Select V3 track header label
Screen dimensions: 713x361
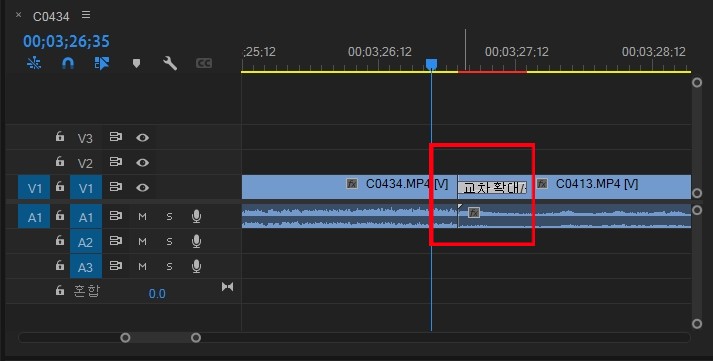(85, 138)
